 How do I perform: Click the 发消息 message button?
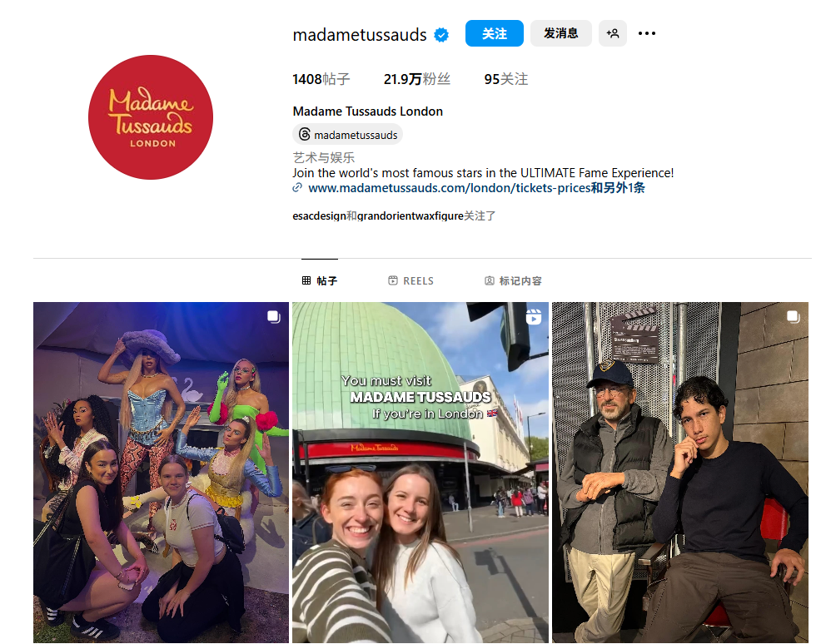(561, 34)
